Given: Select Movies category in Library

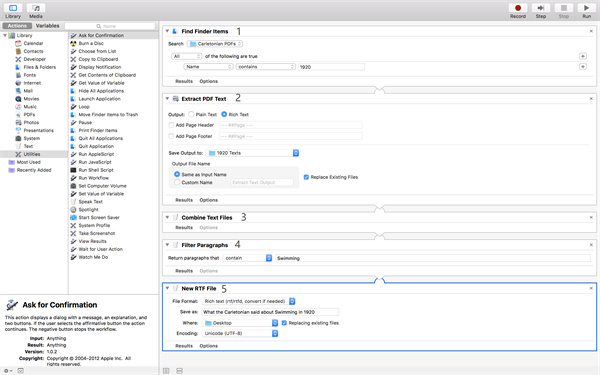Looking at the screenshot, I should pyautogui.click(x=31, y=99).
